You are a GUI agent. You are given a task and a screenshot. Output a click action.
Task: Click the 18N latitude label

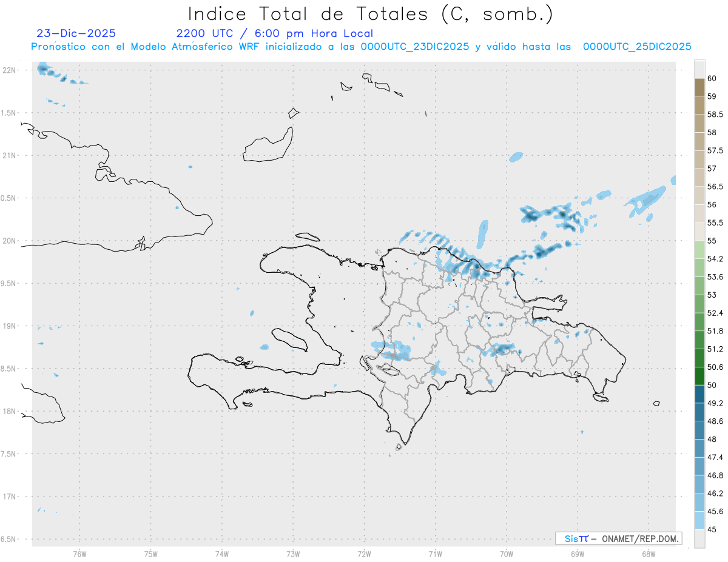pyautogui.click(x=9, y=412)
